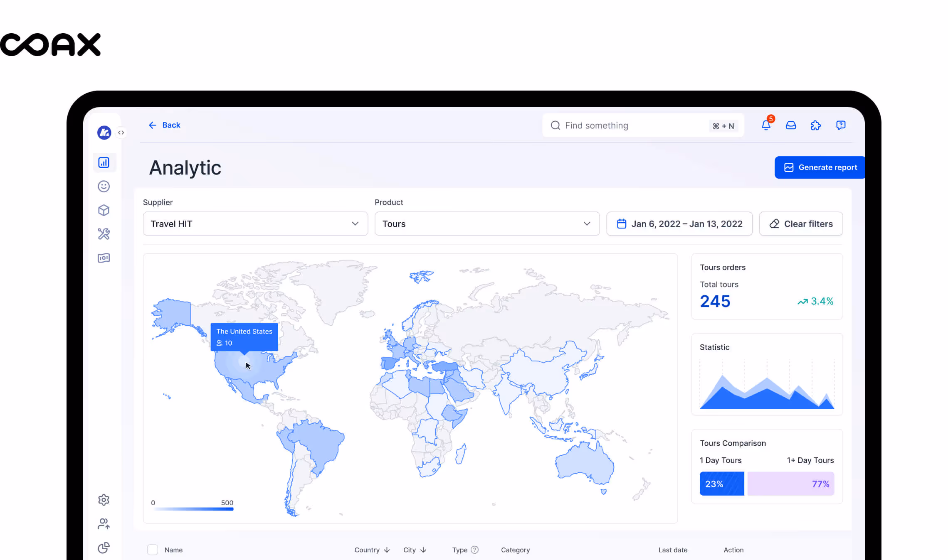948x560 pixels.
Task: Sort table by Country column
Action: point(372,550)
